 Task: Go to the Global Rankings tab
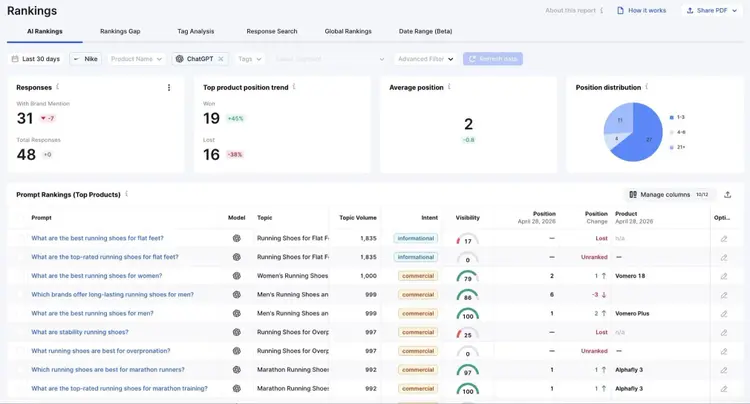[x=348, y=31]
